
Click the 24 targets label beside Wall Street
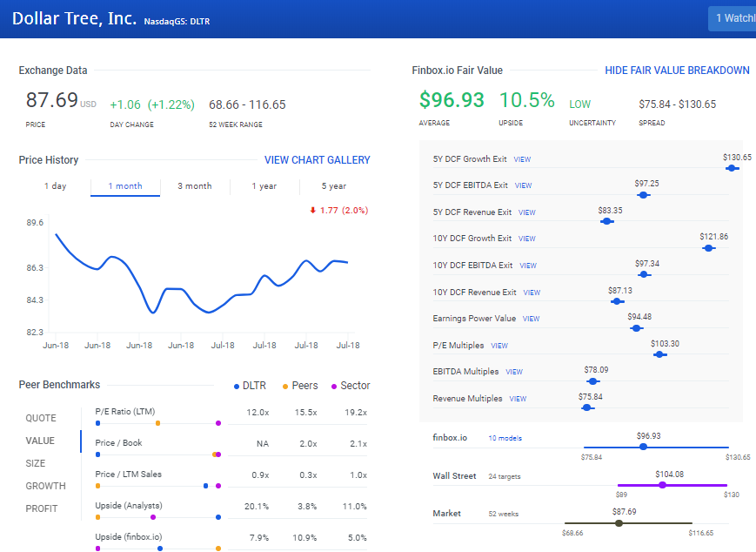[x=505, y=477]
